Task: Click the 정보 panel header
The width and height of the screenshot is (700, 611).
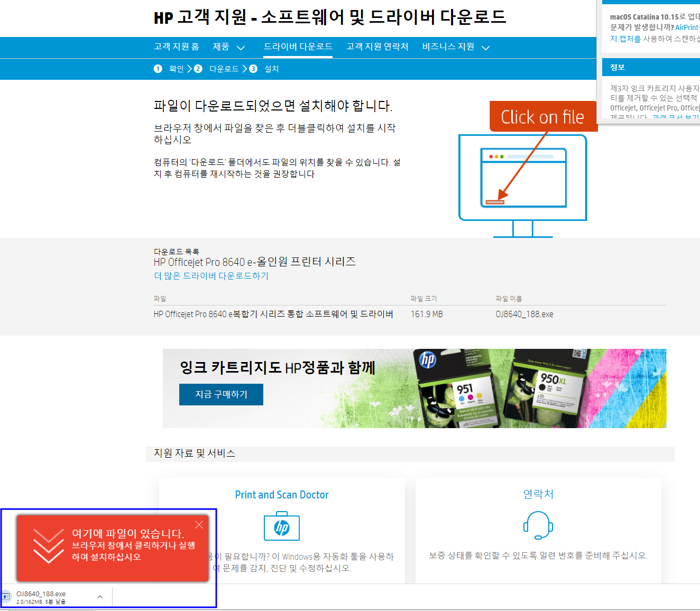Action: (651, 67)
